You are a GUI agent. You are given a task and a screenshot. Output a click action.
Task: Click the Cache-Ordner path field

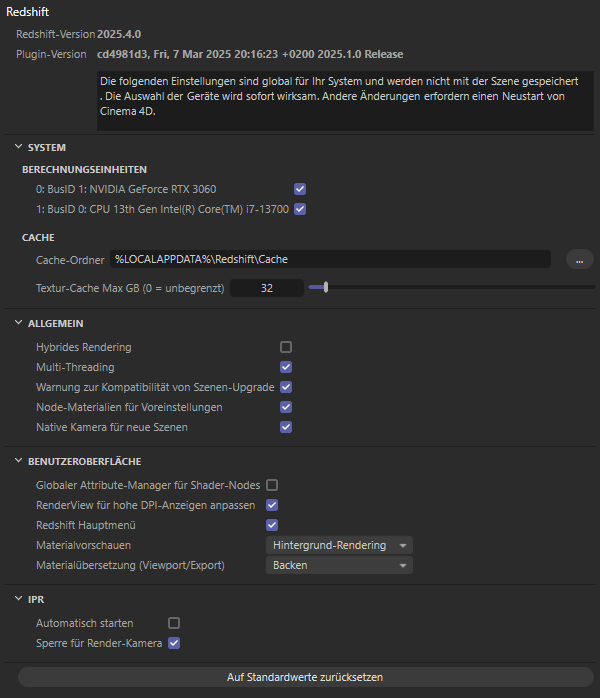tap(330, 259)
